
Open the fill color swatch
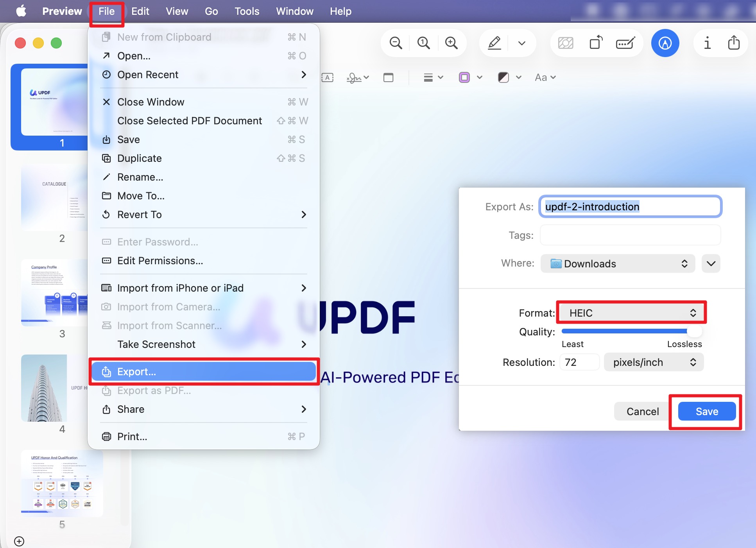(503, 77)
